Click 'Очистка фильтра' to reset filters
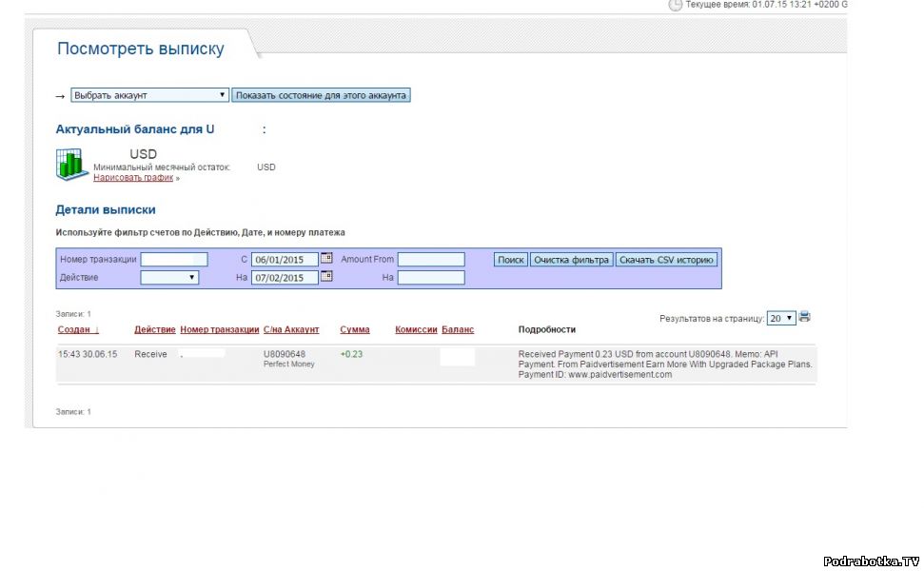The image size is (924, 571). [571, 260]
